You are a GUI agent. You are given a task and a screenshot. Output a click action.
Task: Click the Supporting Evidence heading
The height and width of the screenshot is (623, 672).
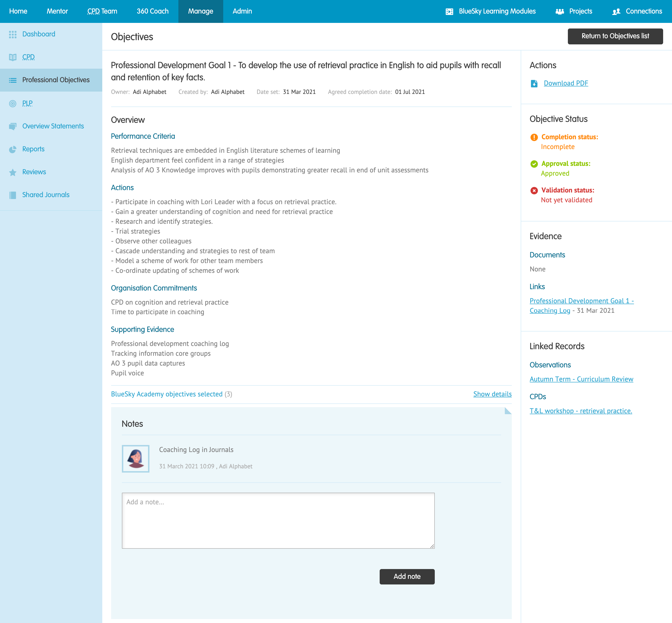[143, 329]
